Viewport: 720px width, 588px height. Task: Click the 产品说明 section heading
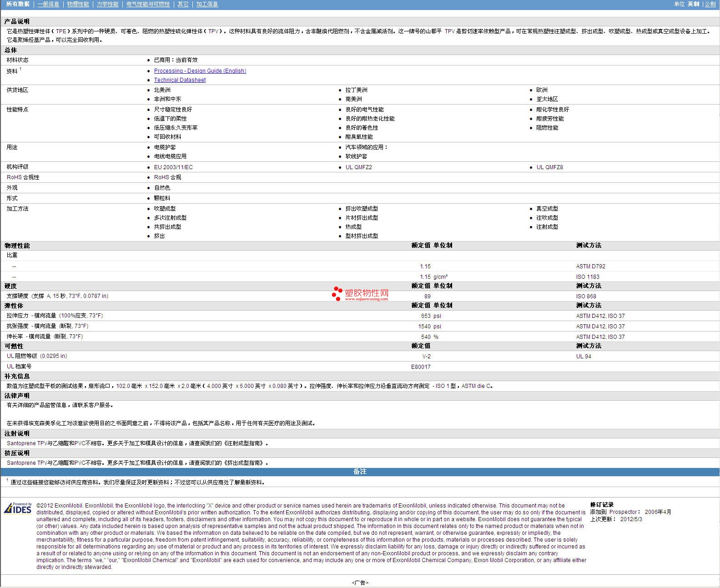(x=17, y=21)
